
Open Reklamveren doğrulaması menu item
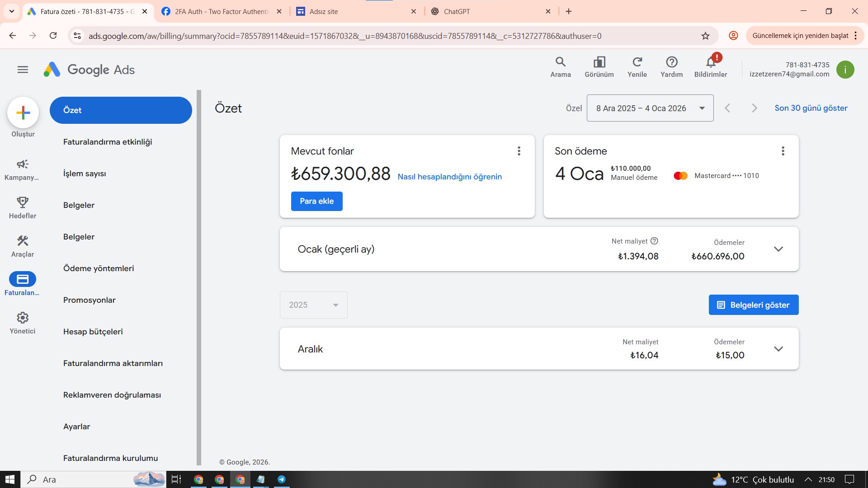pos(112,395)
